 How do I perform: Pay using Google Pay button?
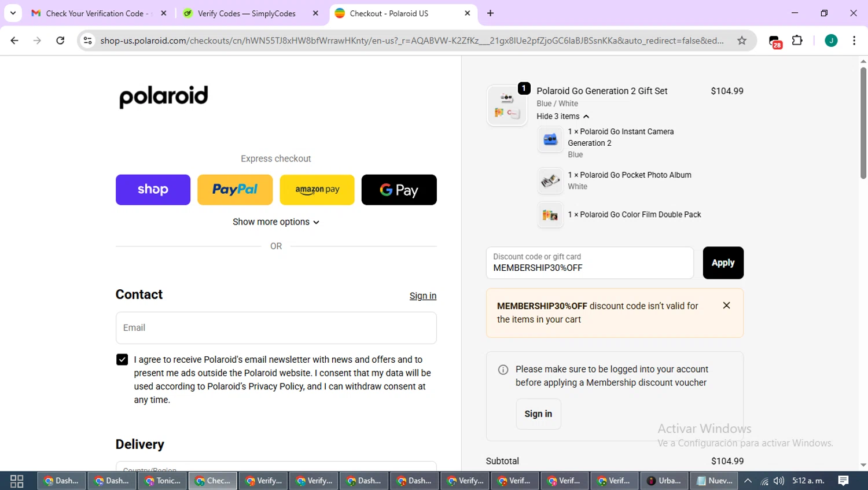coord(399,190)
